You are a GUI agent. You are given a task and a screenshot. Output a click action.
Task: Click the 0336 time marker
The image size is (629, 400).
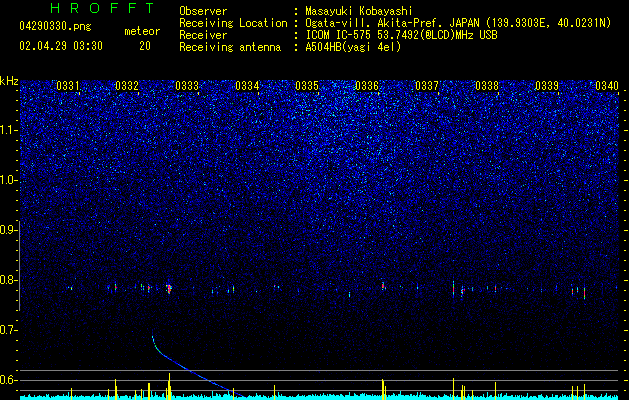[x=367, y=86]
